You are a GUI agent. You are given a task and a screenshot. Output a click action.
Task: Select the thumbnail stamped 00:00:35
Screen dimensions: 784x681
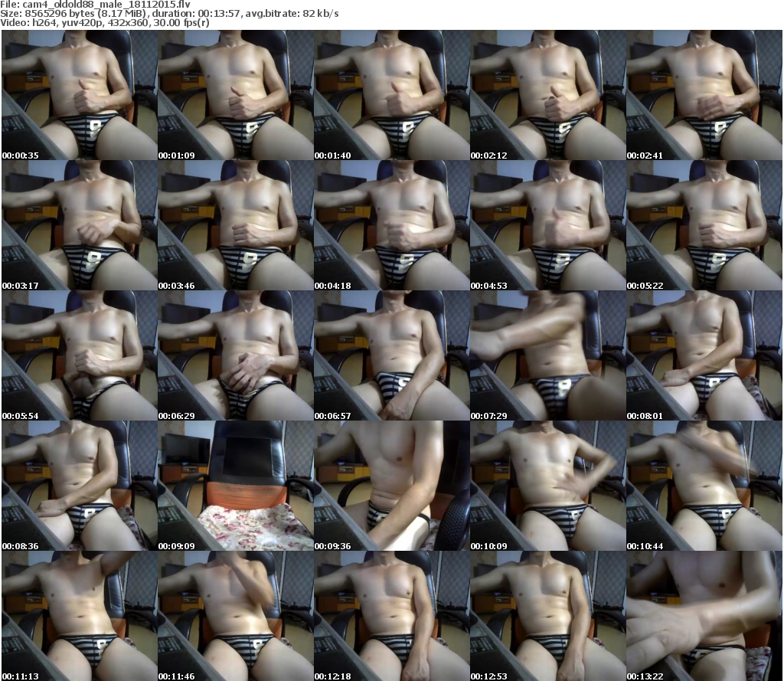(x=80, y=95)
